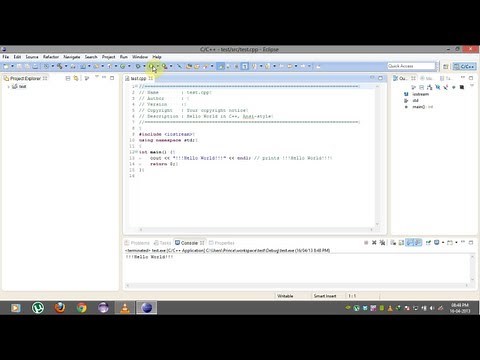The height and width of the screenshot is (360, 480).
Task: Open the Run button dropdown arrow
Action: tap(158, 66)
